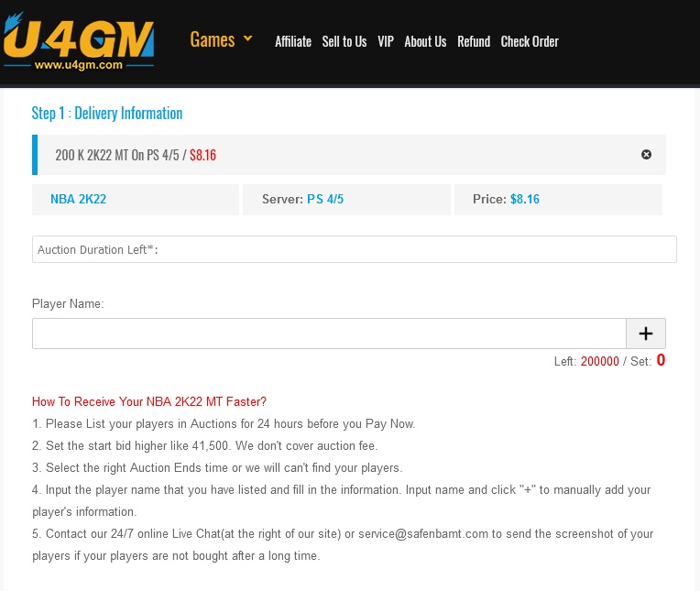Click the Player Name: label
This screenshot has width=700, height=591.
coord(68,303)
